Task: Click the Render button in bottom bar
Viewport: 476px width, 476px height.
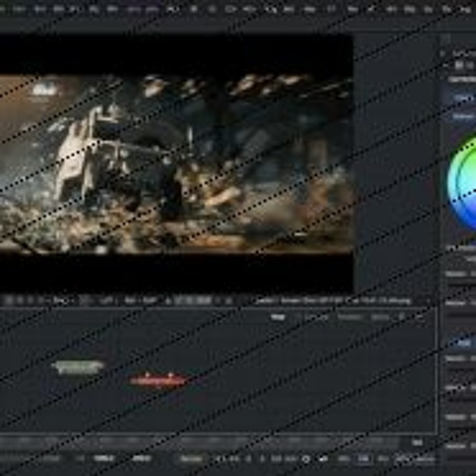Action: (x=191, y=459)
